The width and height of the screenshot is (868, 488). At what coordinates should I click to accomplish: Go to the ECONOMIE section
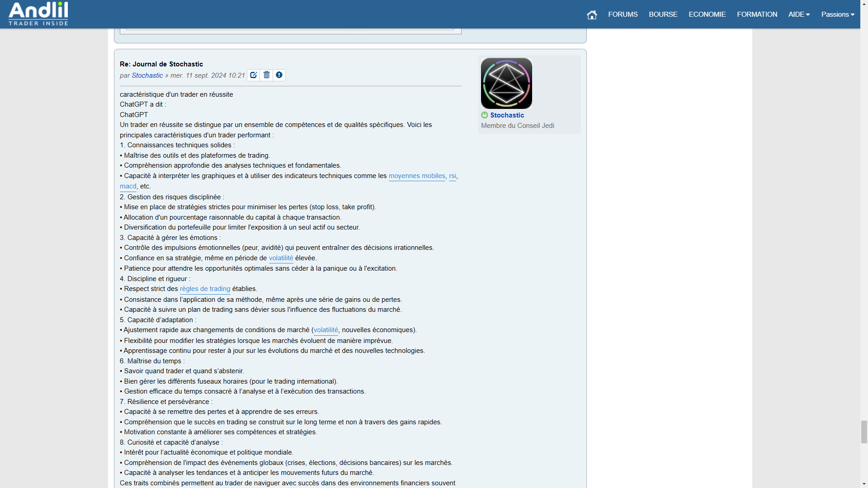707,14
